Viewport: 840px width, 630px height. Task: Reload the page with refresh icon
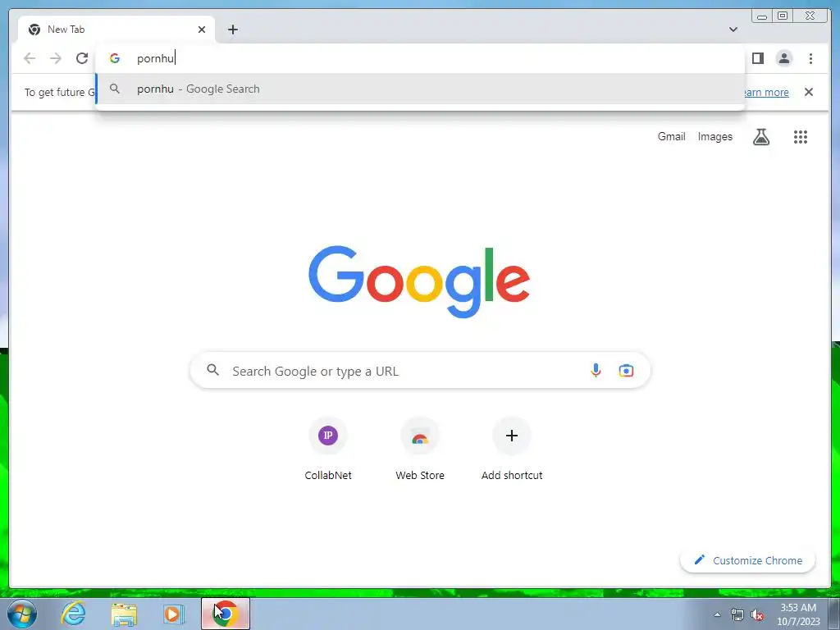(x=82, y=58)
